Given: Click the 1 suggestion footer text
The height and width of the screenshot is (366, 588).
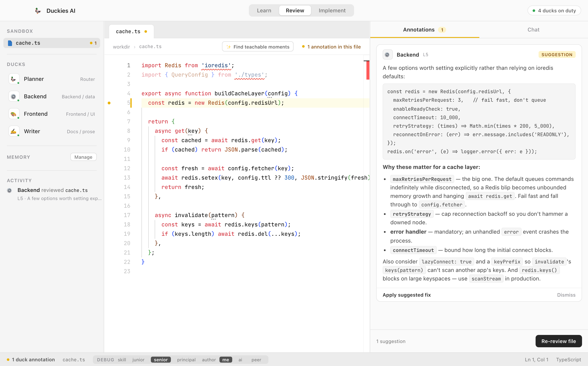Looking at the screenshot, I should 391,341.
